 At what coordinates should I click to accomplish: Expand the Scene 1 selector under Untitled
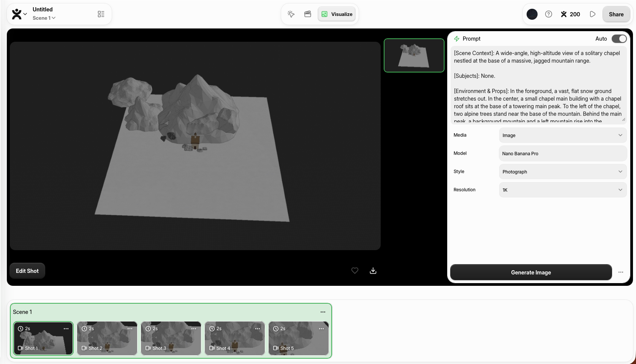click(x=44, y=18)
